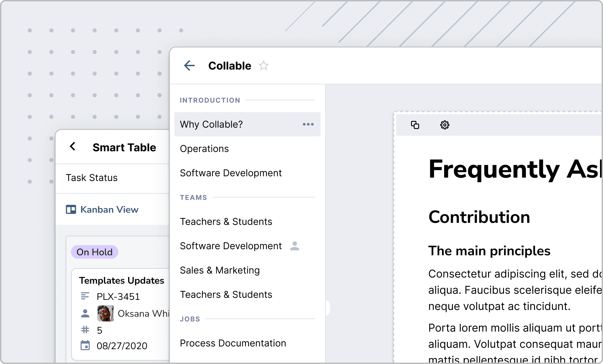603x364 pixels.
Task: Click the text lines icon beside PLX-3451
Action: pos(85,296)
